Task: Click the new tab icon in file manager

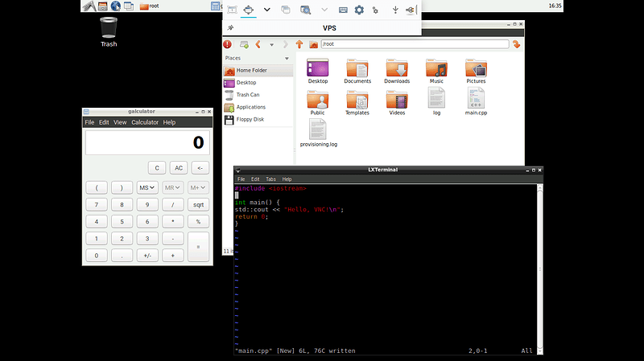Action: [x=244, y=44]
